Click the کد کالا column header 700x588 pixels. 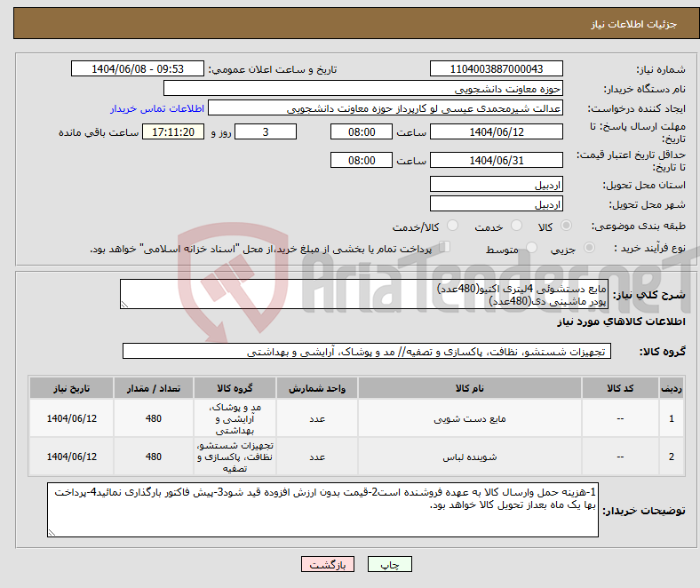click(x=620, y=388)
